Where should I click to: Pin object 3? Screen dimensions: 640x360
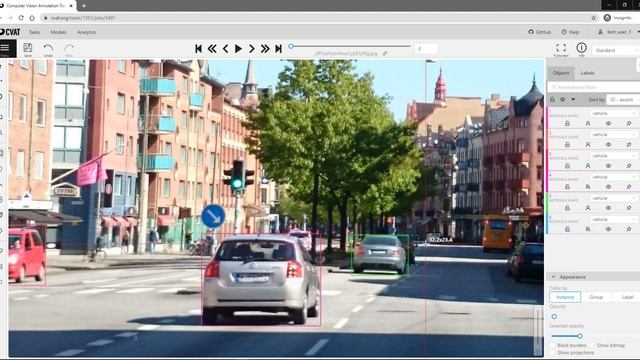point(629,166)
